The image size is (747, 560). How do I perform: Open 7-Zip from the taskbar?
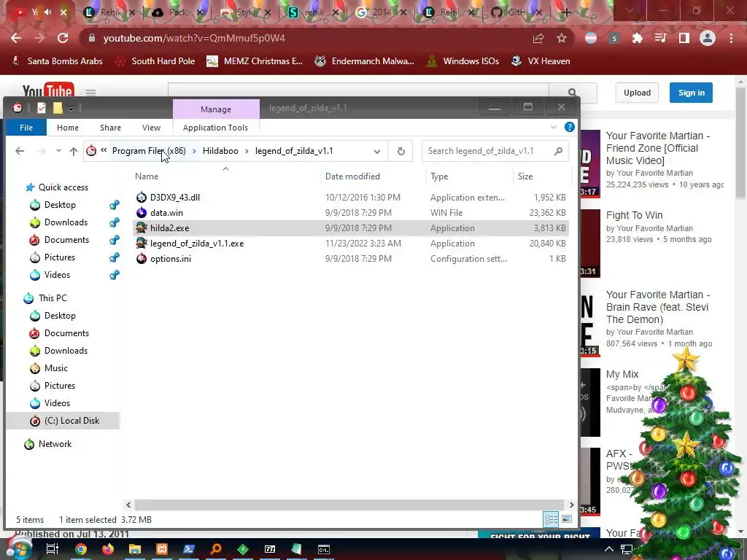pos(270,549)
